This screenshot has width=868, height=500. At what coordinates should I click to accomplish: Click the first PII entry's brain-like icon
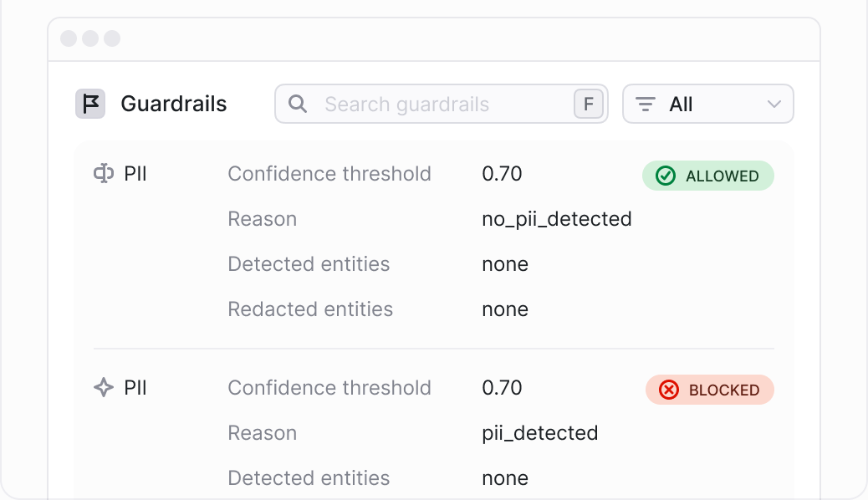tap(104, 173)
